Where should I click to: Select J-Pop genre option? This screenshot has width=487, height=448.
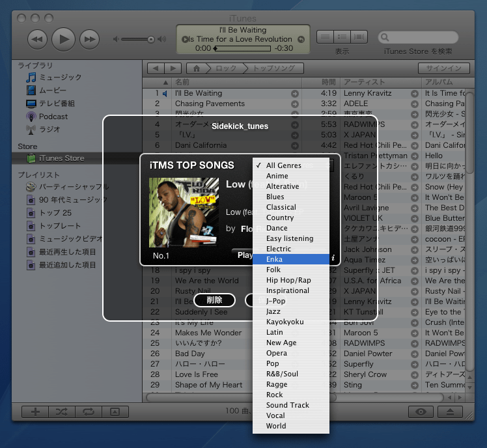(275, 301)
